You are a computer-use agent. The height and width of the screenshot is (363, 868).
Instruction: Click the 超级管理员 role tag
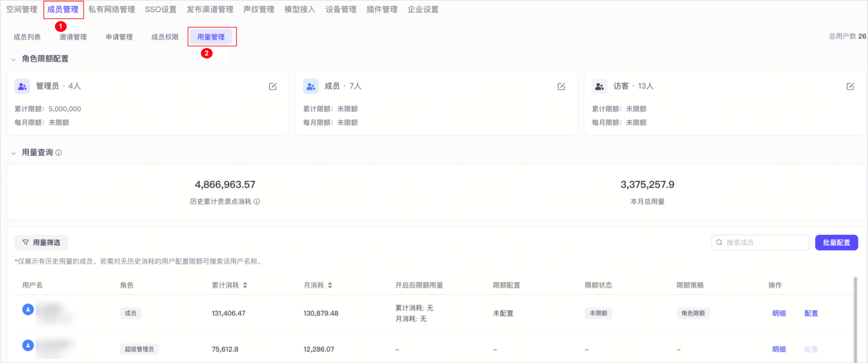139,349
